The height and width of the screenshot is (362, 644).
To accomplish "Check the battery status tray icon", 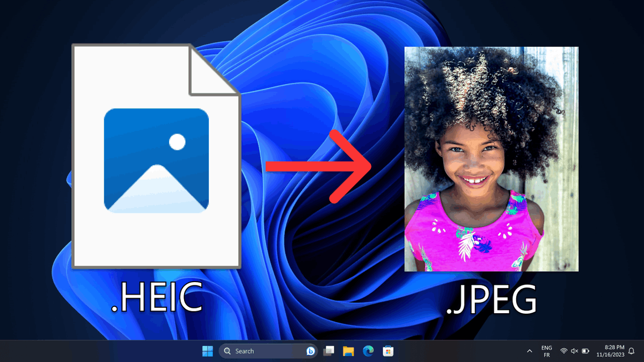I will coord(586,351).
